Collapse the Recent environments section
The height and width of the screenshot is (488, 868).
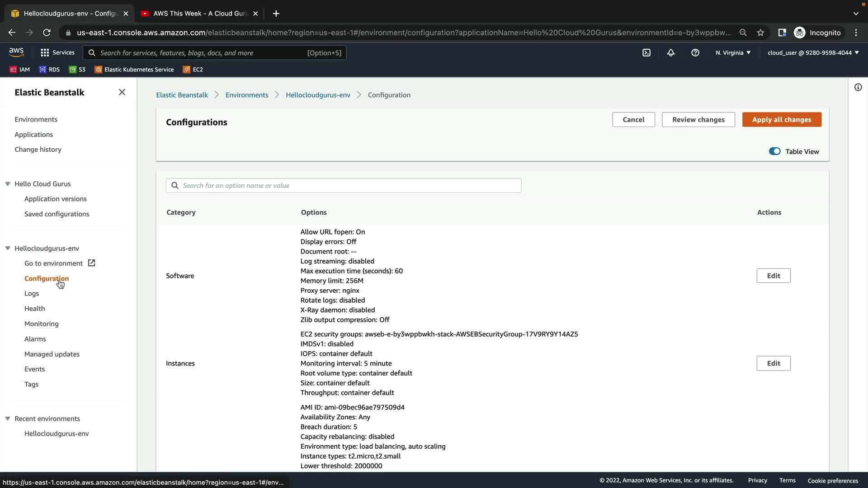(8, 419)
